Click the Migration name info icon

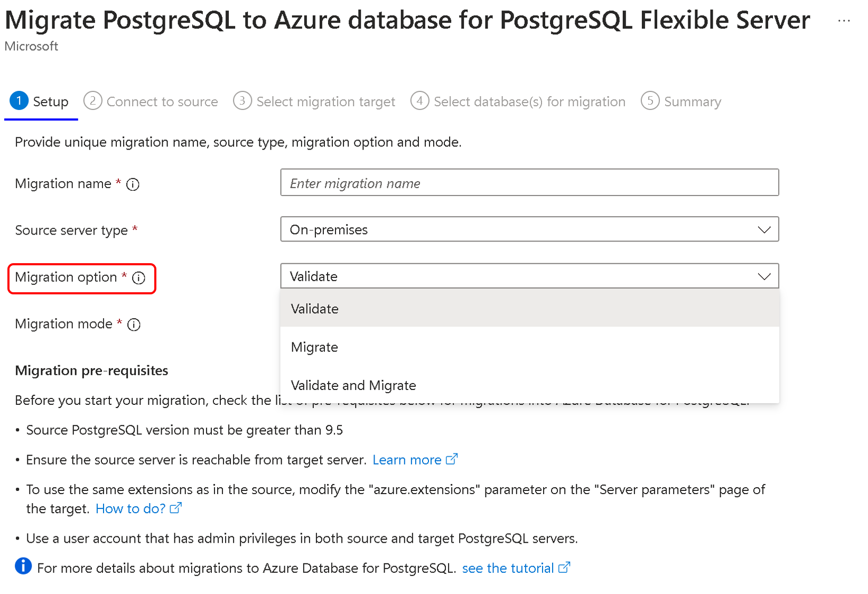click(x=133, y=184)
